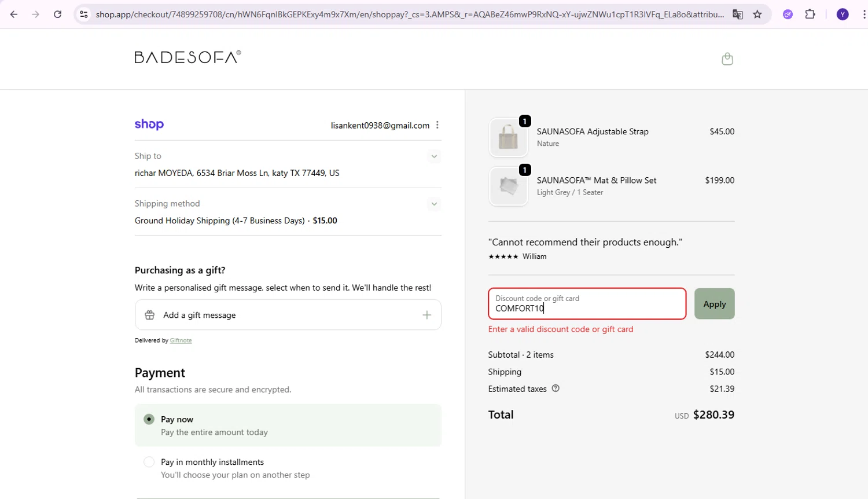Reload the checkout page
This screenshot has height=499, width=868.
[57, 14]
